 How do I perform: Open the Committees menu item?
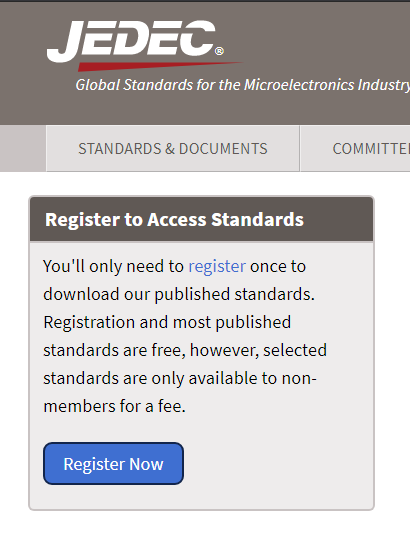[x=355, y=148]
